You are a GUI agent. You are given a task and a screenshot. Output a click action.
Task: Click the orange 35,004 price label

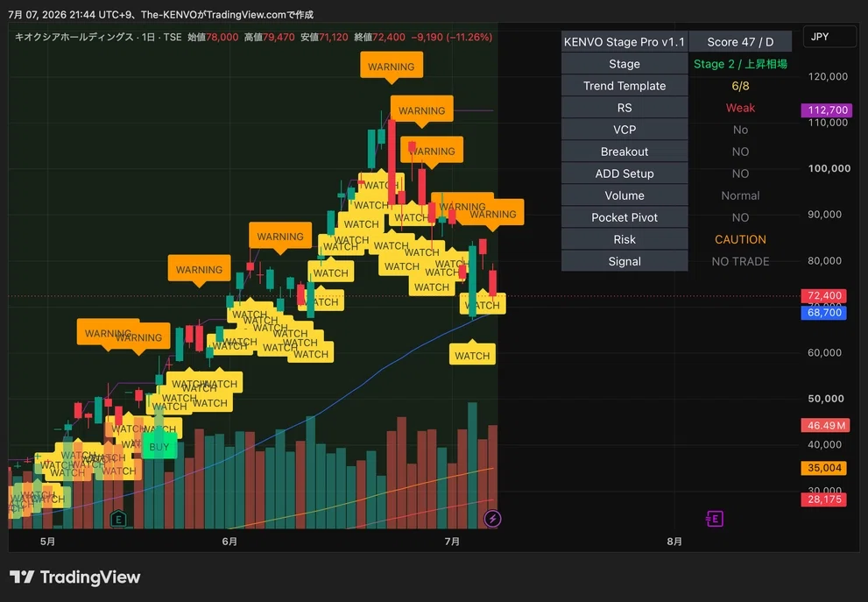(x=823, y=468)
